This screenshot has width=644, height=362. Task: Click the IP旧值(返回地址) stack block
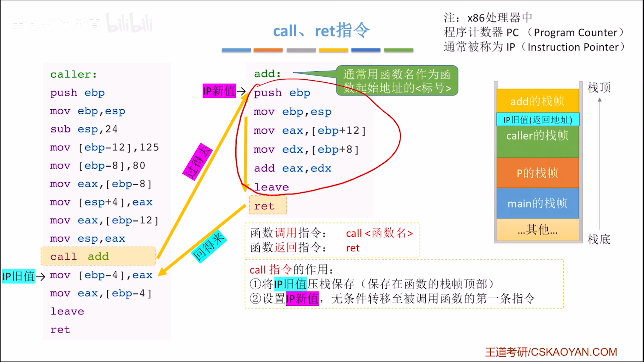(x=537, y=120)
